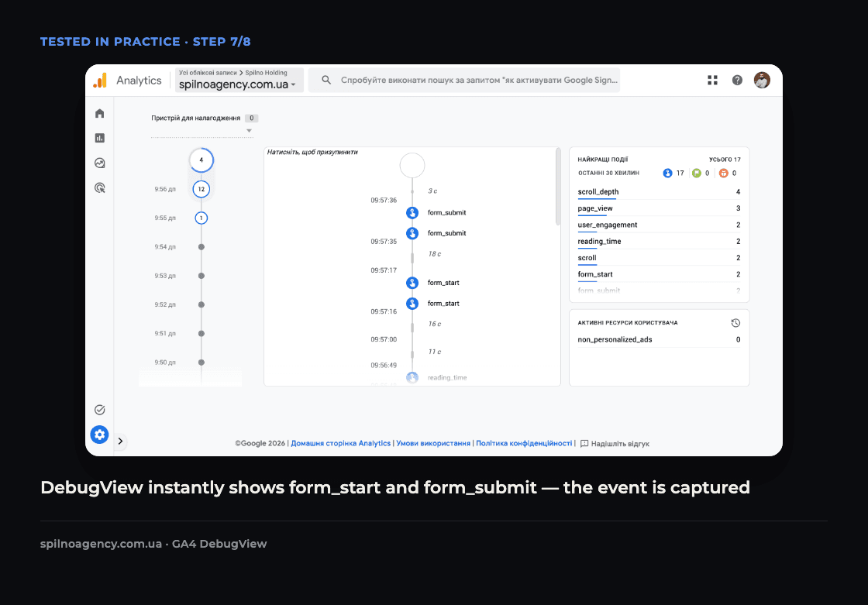Open the second form_start event icon

click(x=412, y=304)
